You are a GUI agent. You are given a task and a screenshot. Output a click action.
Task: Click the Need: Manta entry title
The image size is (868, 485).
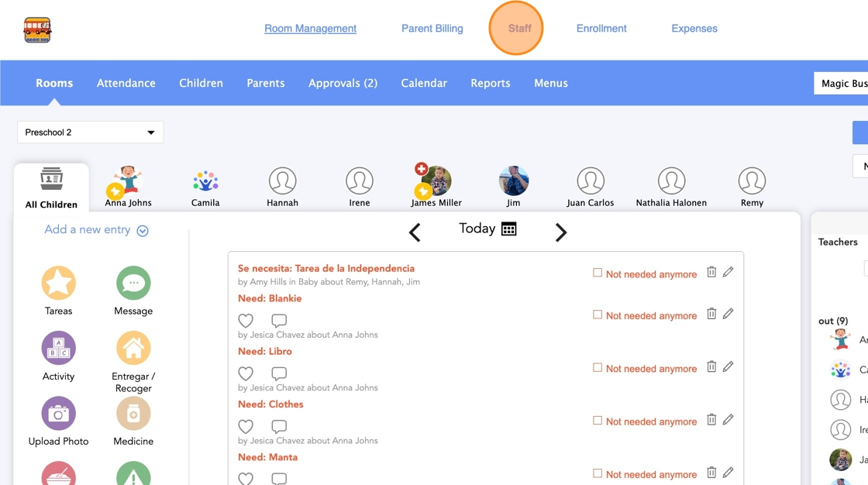coord(268,457)
